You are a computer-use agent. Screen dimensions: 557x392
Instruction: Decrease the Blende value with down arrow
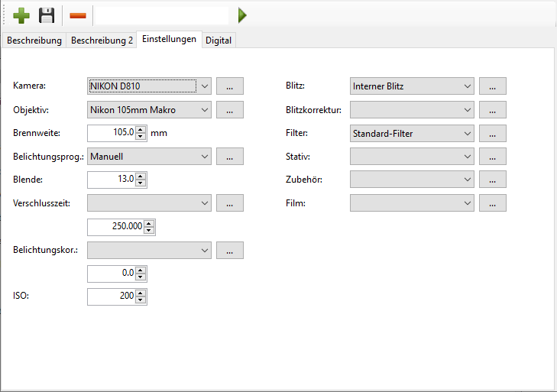[x=141, y=183]
